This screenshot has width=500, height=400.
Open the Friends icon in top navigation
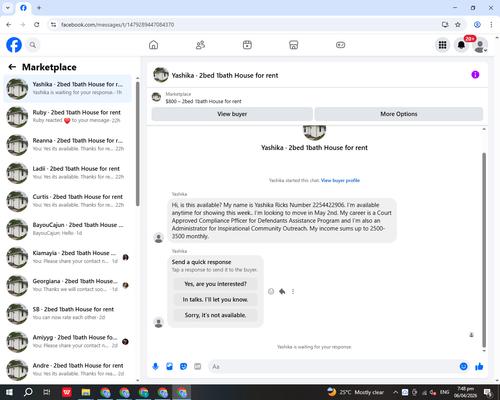(200, 45)
